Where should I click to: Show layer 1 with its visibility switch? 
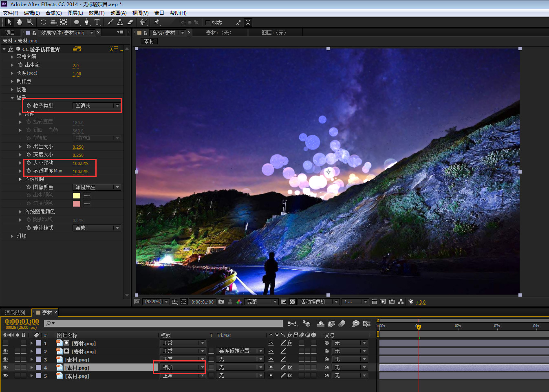(x=5, y=343)
